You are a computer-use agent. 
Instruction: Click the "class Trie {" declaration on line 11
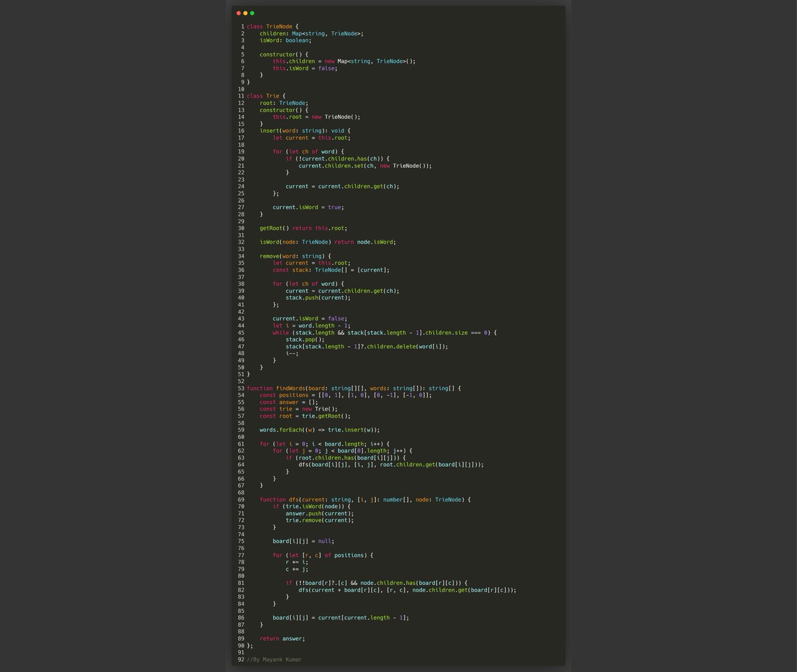coord(266,96)
